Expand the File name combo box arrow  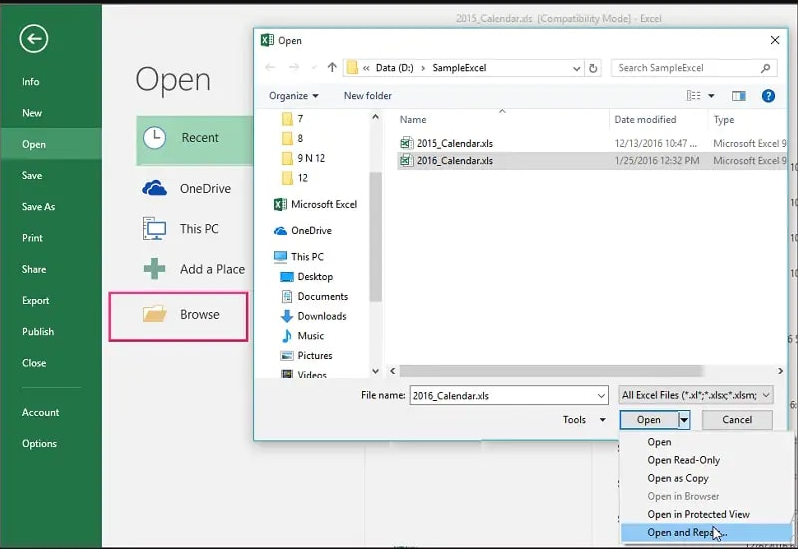click(x=599, y=395)
